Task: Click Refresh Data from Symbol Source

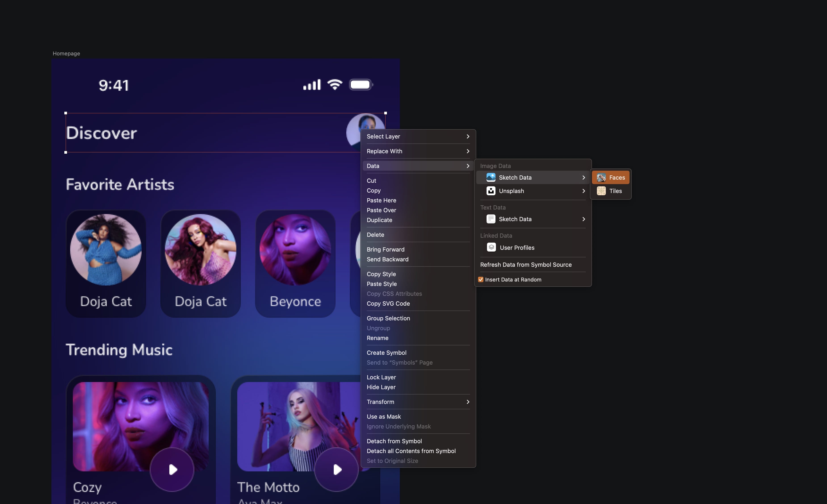Action: pos(526,265)
